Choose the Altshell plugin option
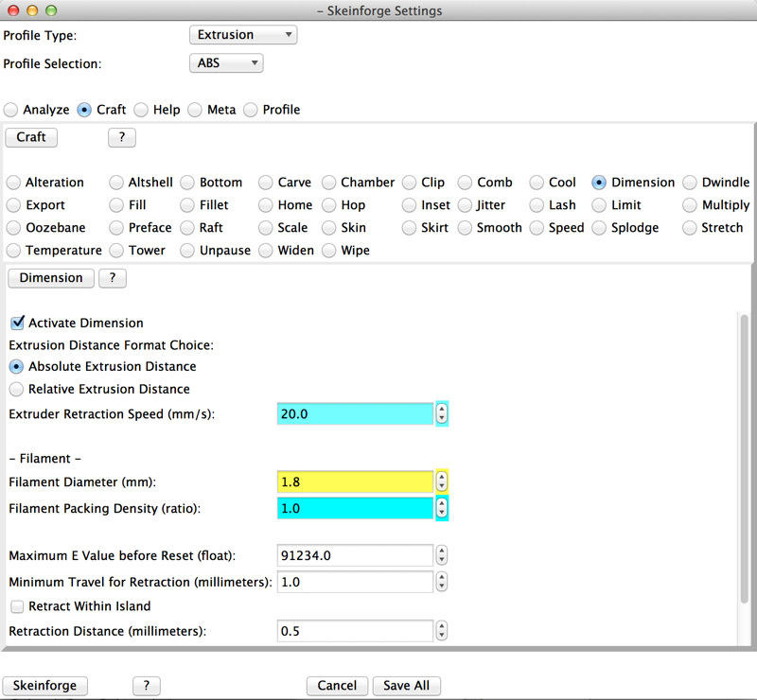 pyautogui.click(x=116, y=183)
